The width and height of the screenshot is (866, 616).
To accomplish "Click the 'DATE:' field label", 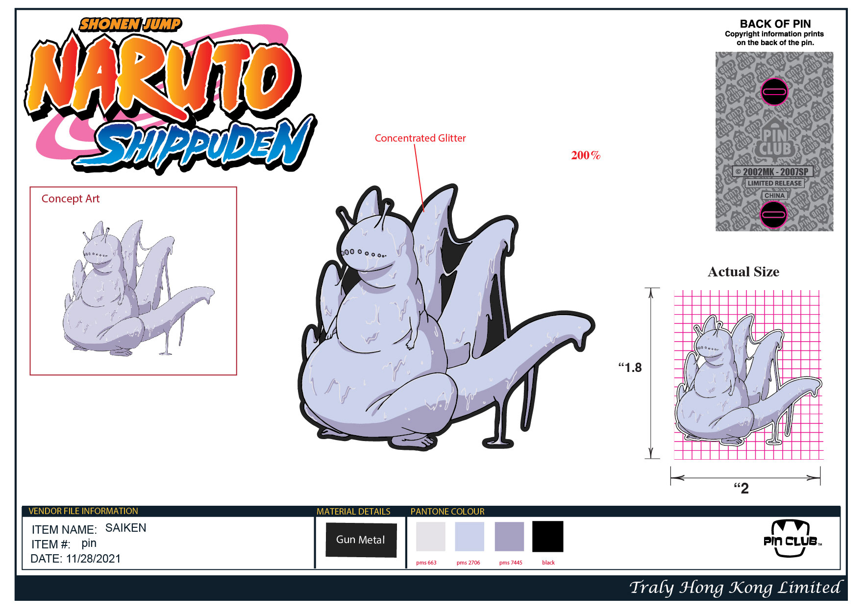I will [46, 559].
